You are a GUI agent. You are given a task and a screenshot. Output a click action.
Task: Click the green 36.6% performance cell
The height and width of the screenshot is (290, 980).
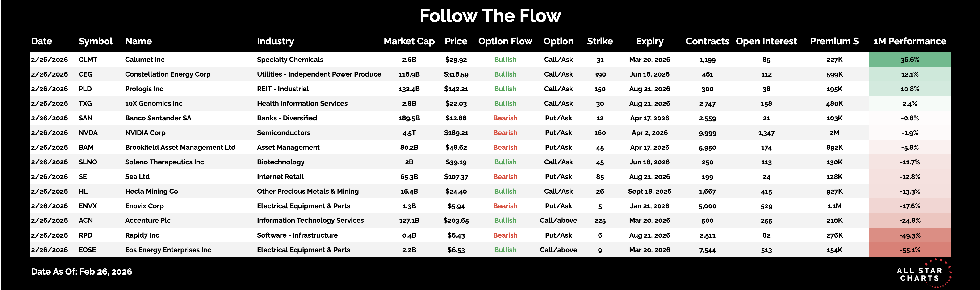click(x=910, y=59)
